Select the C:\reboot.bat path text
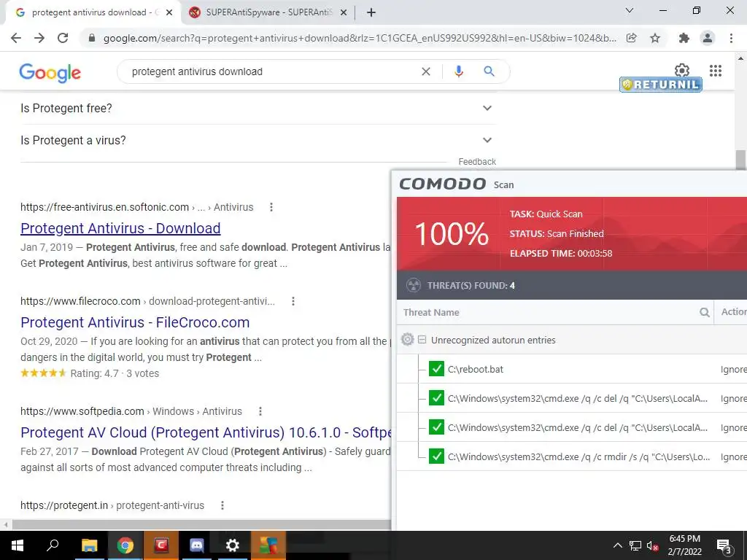Screen dimensions: 747x560 click(x=476, y=369)
